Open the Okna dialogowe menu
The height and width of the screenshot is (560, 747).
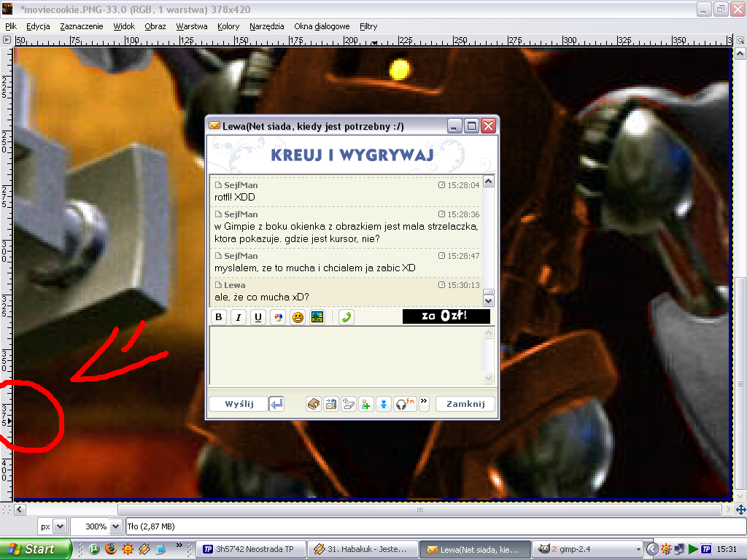pos(322,26)
